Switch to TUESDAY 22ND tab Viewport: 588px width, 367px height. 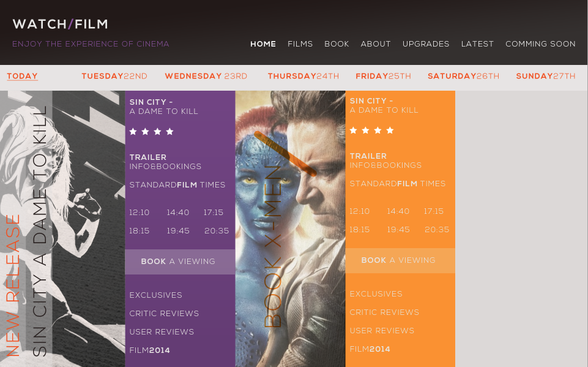114,76
